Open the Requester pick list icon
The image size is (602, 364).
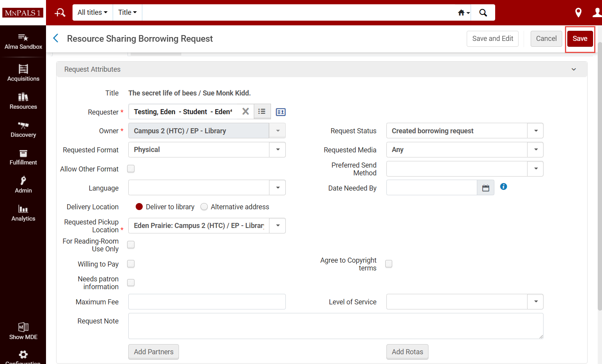262,111
